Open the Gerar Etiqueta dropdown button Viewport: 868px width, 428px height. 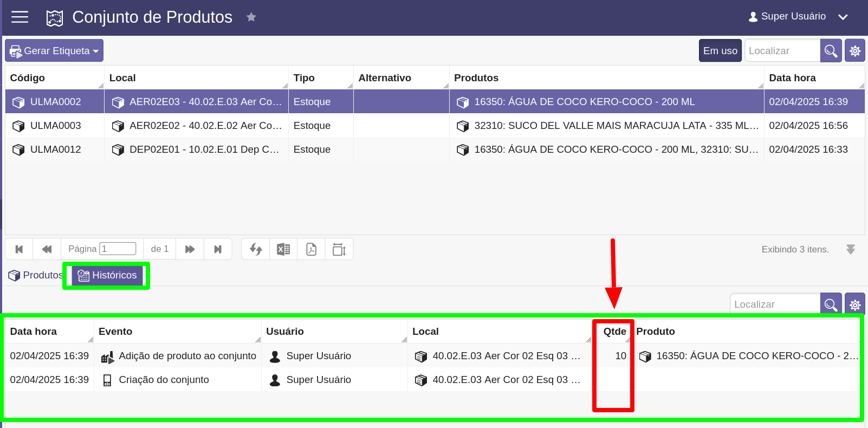point(54,50)
